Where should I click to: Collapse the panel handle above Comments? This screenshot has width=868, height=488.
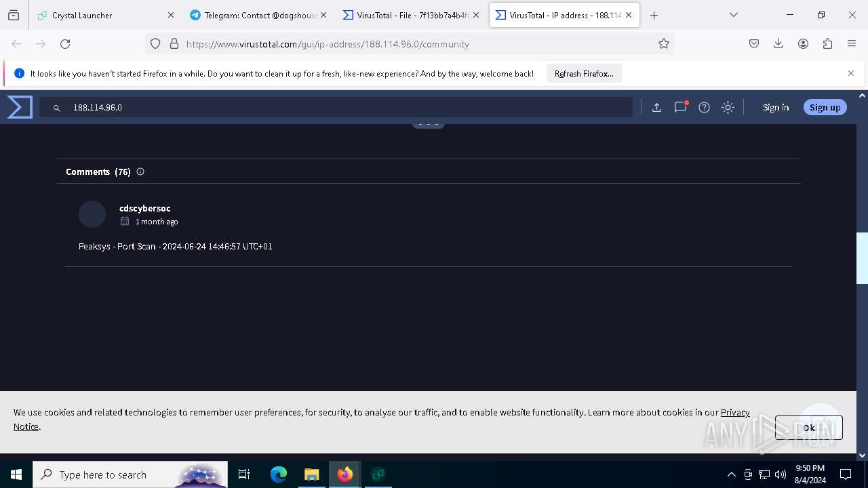pos(428,124)
